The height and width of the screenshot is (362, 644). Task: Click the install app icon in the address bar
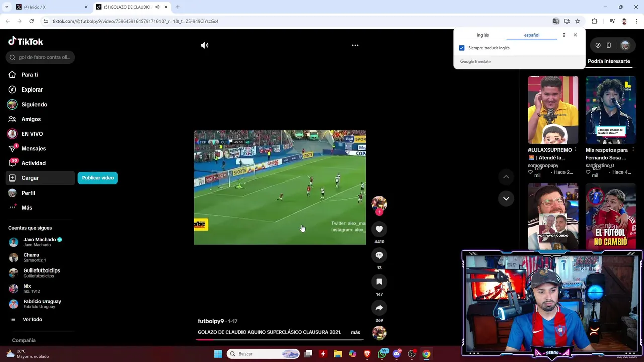[x=567, y=21]
